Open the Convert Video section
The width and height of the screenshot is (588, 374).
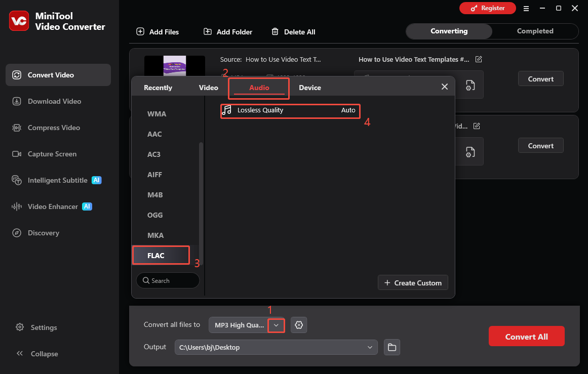[x=58, y=75]
